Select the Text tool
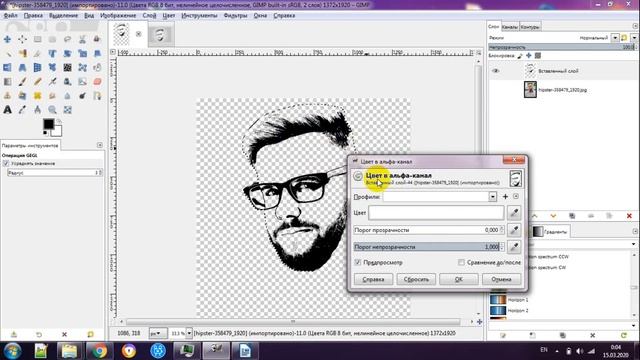640x360 pixels. [7, 110]
